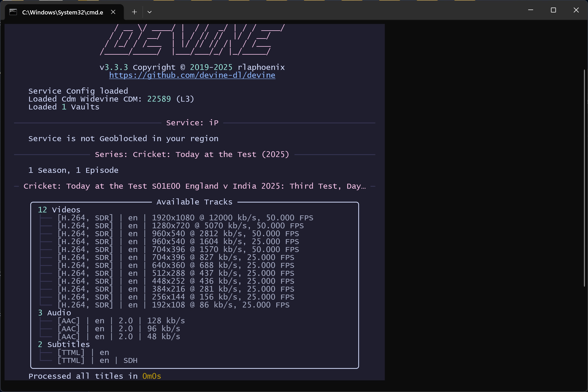
Task: Click the 3 Audio tree heading
Action: click(54, 313)
